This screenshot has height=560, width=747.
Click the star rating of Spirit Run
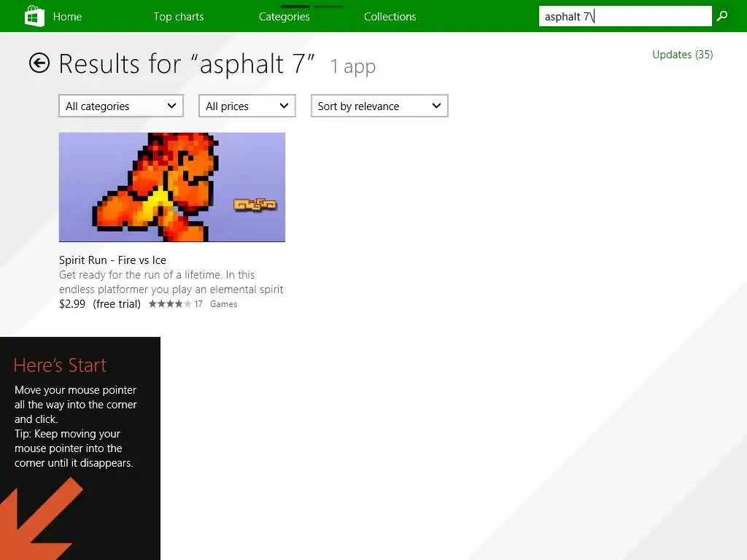pos(169,304)
